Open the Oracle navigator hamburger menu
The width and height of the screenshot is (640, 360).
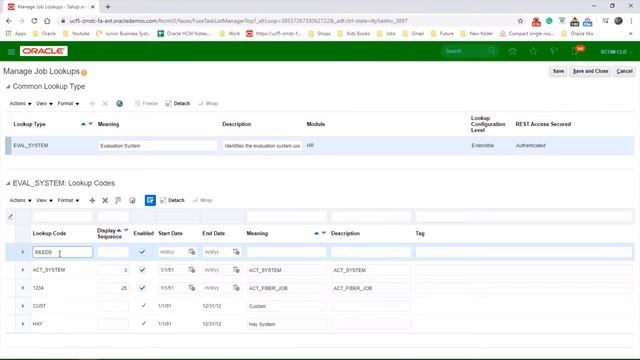(x=11, y=51)
